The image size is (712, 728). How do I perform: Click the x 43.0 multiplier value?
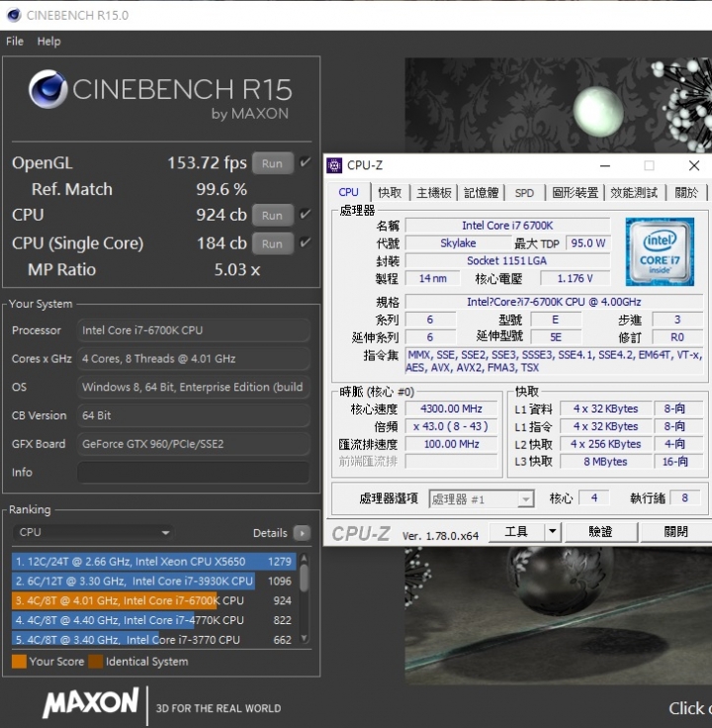451,426
